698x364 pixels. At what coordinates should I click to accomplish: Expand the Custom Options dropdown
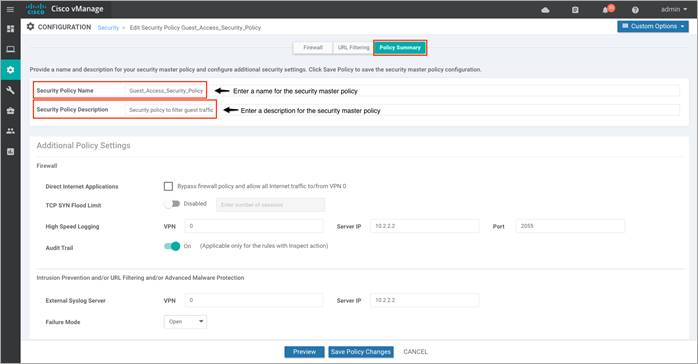pyautogui.click(x=653, y=26)
